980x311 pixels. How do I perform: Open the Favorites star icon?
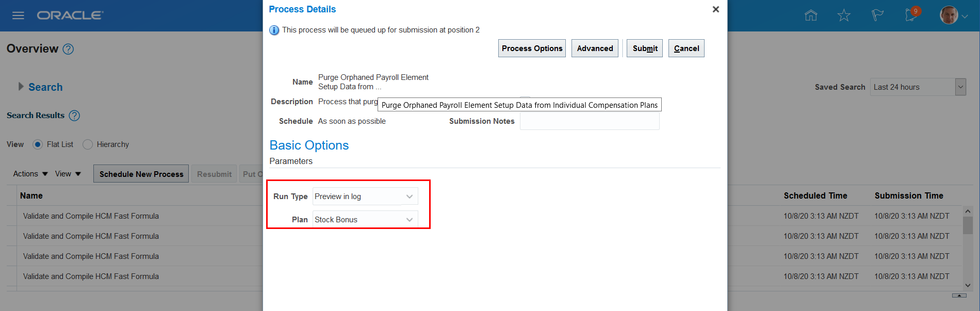(844, 15)
